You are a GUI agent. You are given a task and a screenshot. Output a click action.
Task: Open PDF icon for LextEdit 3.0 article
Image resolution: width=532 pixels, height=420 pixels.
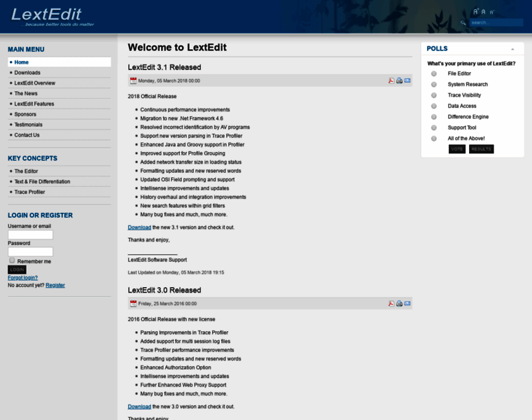tap(391, 303)
